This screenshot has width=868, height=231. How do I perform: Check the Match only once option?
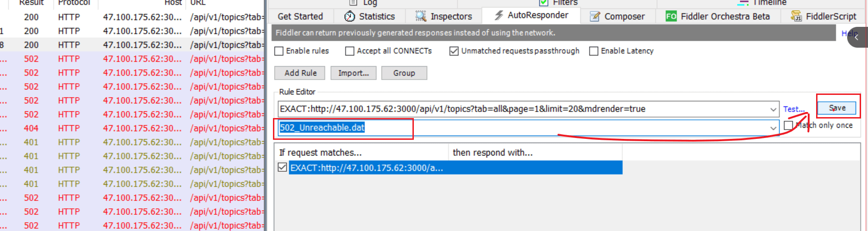pyautogui.click(x=788, y=125)
